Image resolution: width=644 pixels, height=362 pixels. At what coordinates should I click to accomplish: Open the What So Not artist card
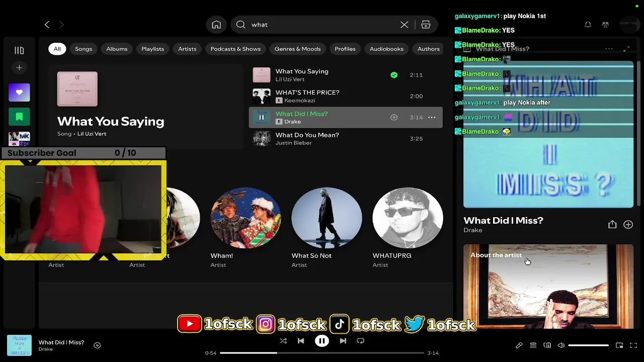point(327,227)
